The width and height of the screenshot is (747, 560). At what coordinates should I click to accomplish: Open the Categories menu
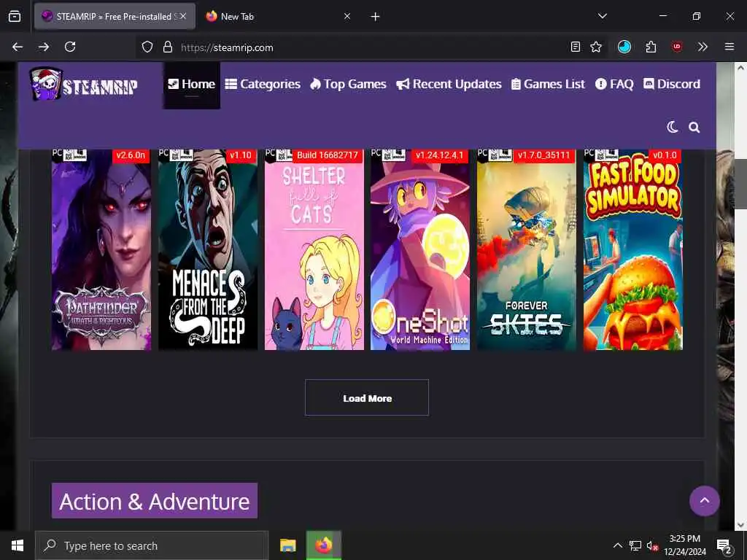[263, 85]
